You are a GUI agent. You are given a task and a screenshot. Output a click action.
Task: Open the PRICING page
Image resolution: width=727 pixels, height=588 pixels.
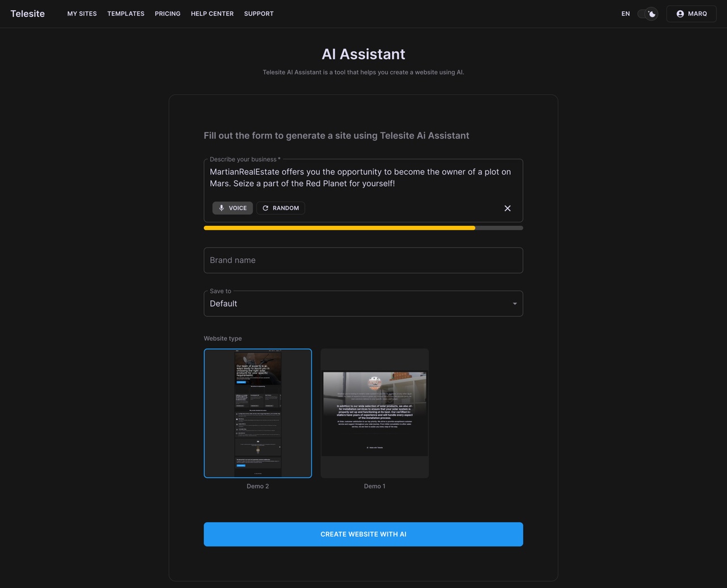pyautogui.click(x=168, y=14)
